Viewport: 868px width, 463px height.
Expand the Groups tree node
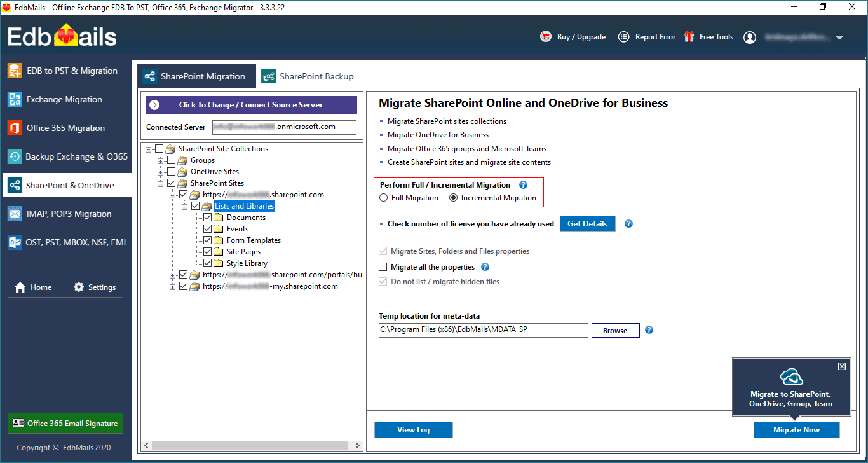(161, 160)
